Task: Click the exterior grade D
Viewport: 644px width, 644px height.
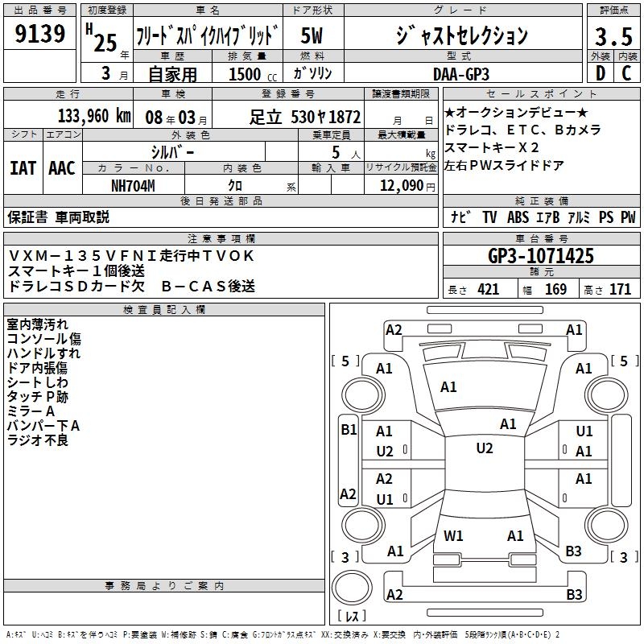Action: (x=601, y=73)
